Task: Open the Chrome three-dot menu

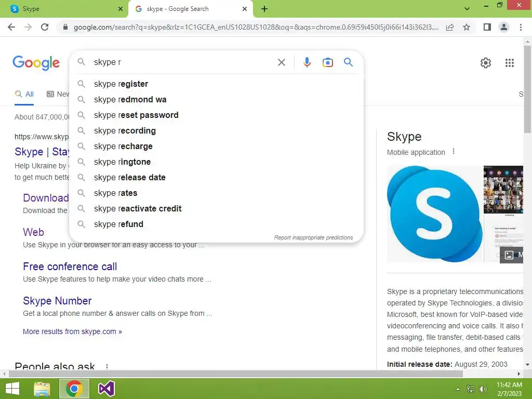Action: [x=521, y=27]
